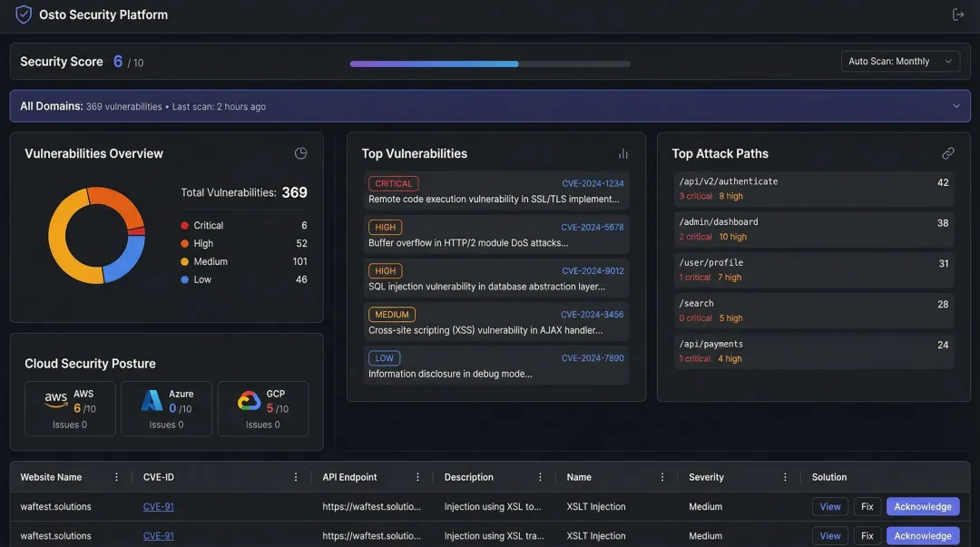Open the Auto Scan: Monthly dropdown
980x547 pixels.
pyautogui.click(x=900, y=61)
